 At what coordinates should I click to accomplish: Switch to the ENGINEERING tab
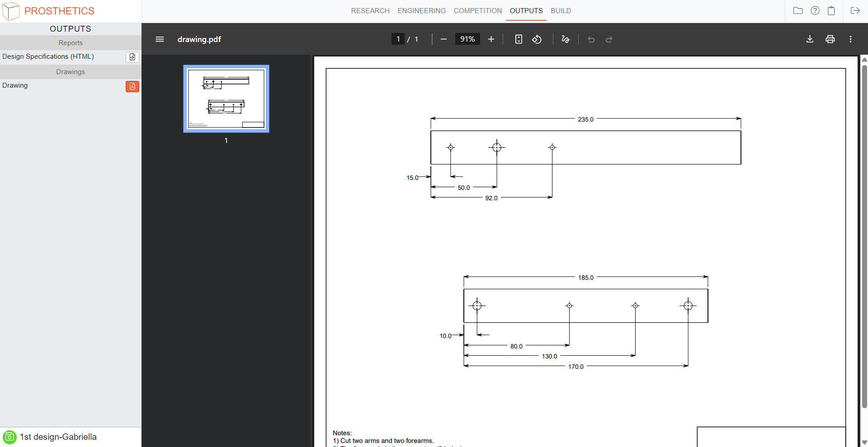[421, 11]
